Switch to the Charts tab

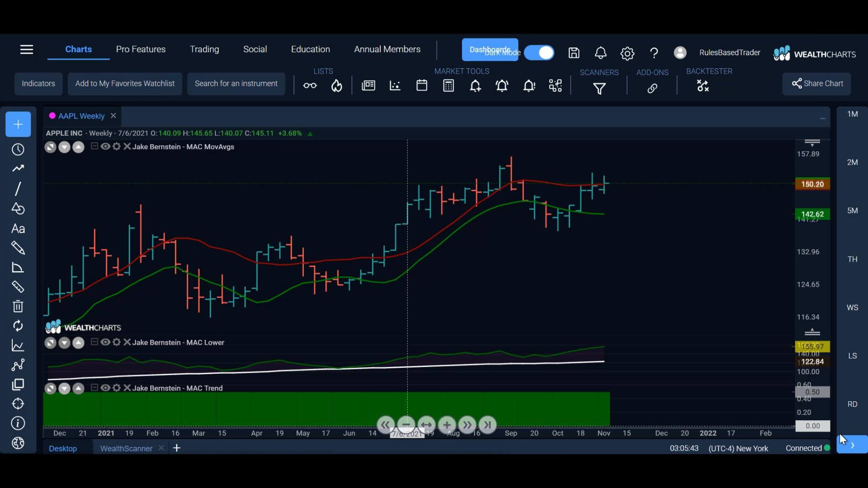pyautogui.click(x=78, y=49)
